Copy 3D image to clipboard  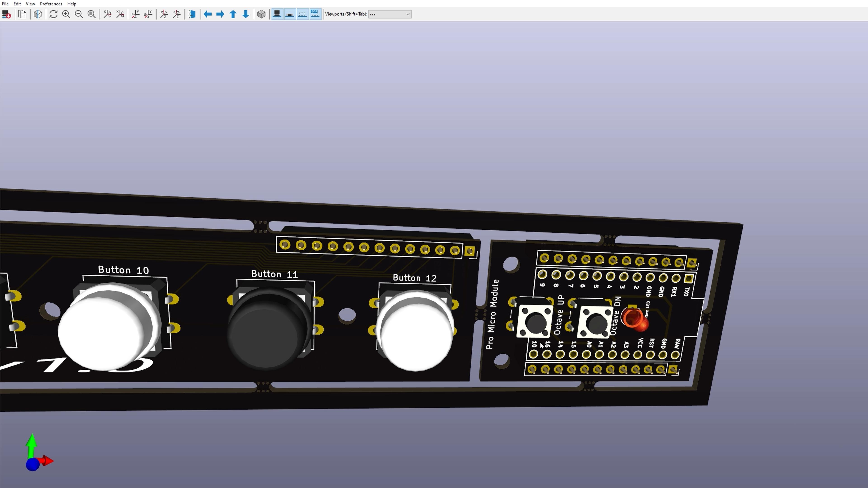click(23, 14)
